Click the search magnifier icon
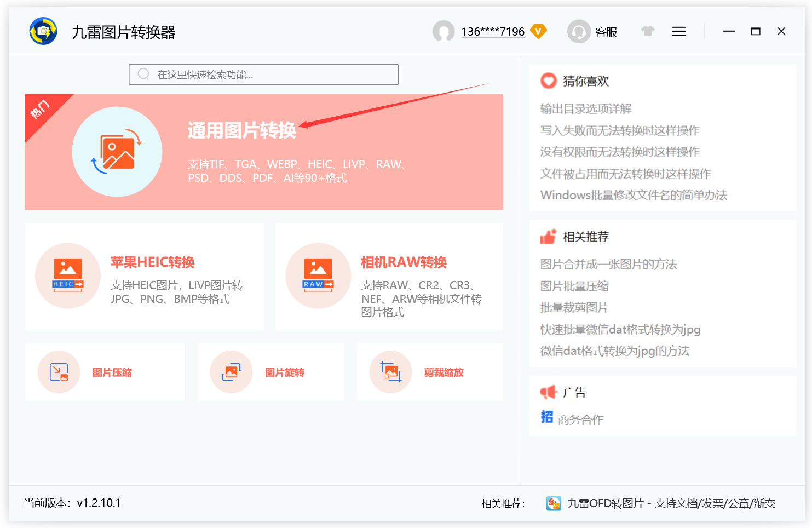Screen dimensions: 812x528 coord(143,74)
